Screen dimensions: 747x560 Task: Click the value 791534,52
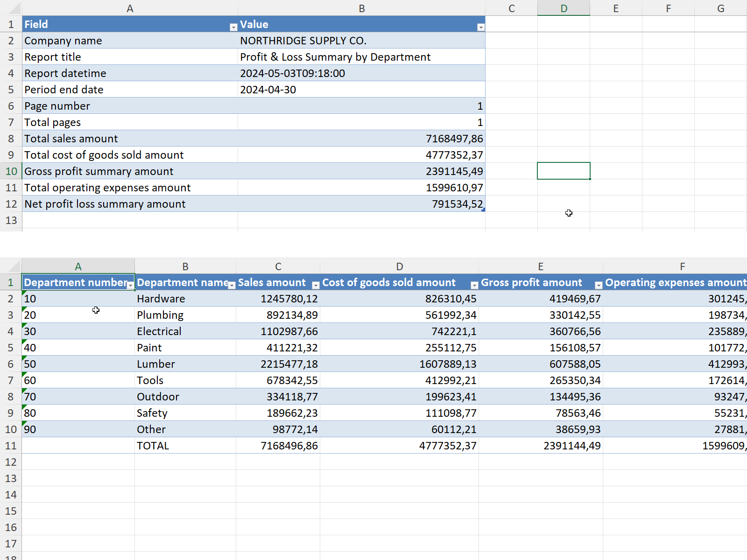point(361,204)
